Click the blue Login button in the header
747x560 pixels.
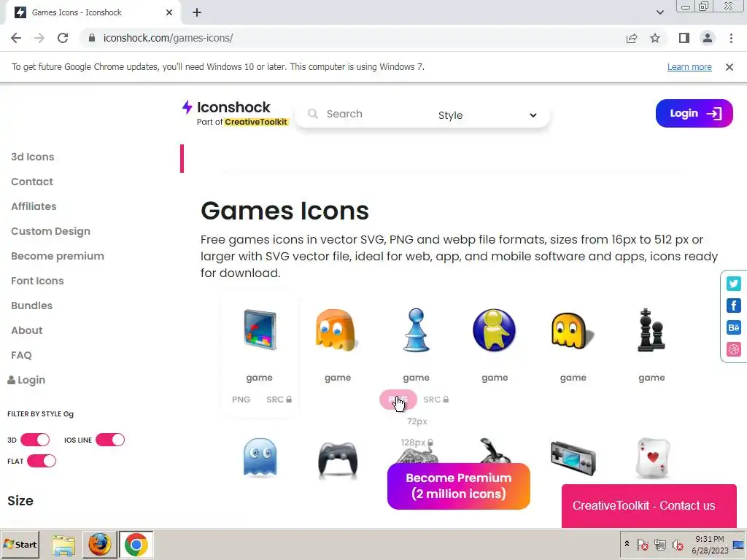point(694,113)
